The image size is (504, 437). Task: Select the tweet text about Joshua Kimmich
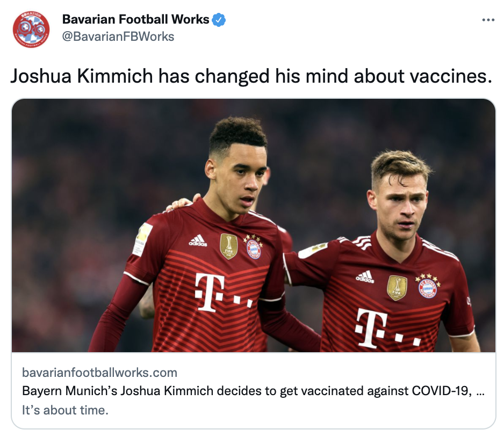coord(251,76)
